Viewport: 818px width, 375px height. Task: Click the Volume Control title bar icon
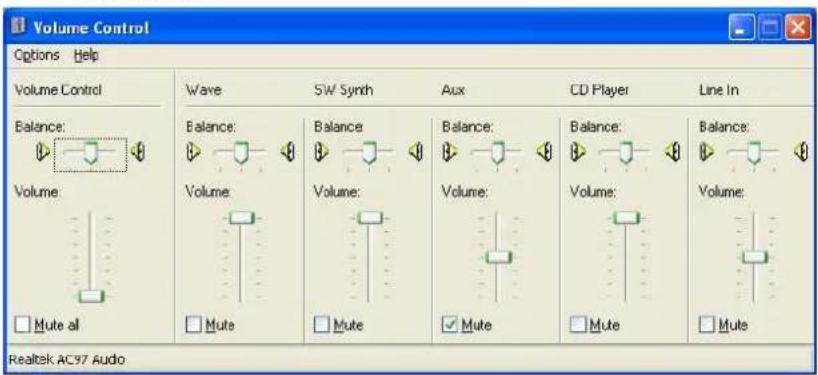click(19, 26)
